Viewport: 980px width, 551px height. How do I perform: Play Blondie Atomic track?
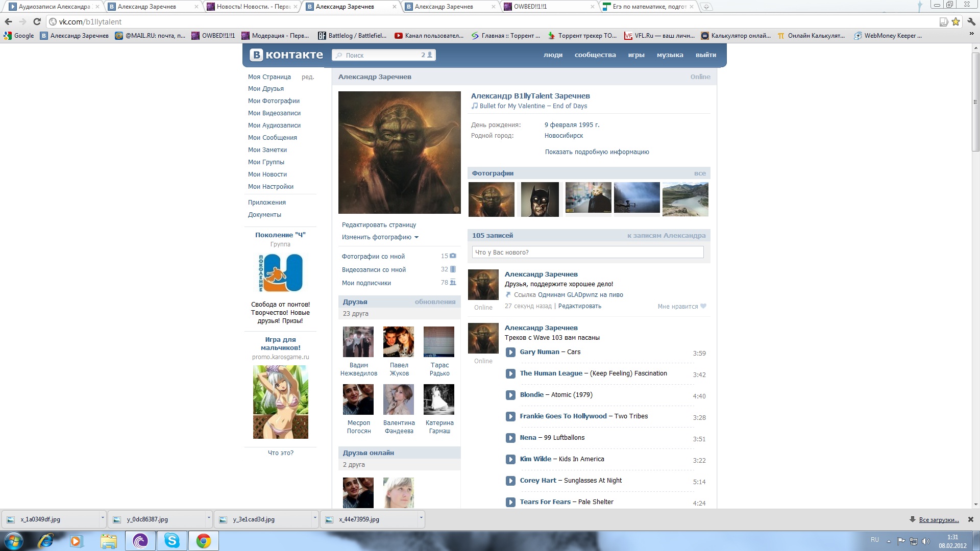pos(510,395)
